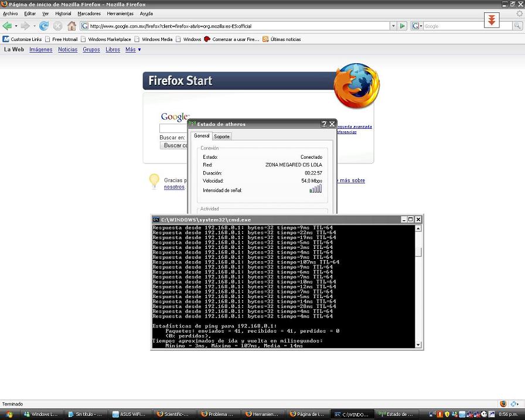The image size is (525, 420).
Task: Click the Imágenes link
Action: coord(41,50)
